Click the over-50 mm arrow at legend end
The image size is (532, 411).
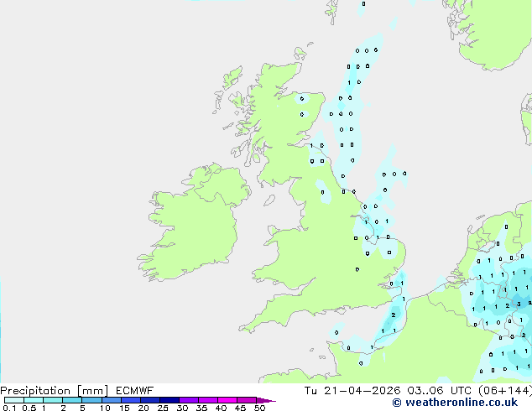(x=266, y=400)
